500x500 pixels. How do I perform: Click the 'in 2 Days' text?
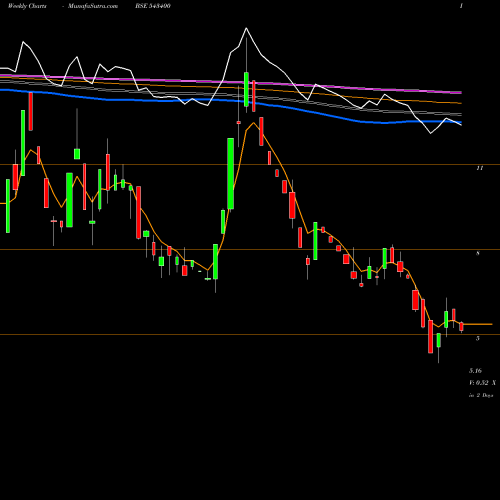click(x=481, y=395)
